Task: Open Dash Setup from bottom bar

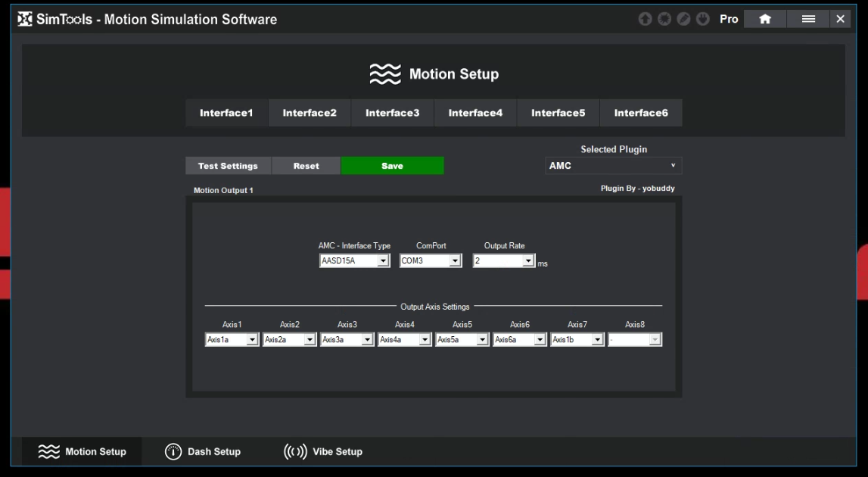Action: [203, 451]
